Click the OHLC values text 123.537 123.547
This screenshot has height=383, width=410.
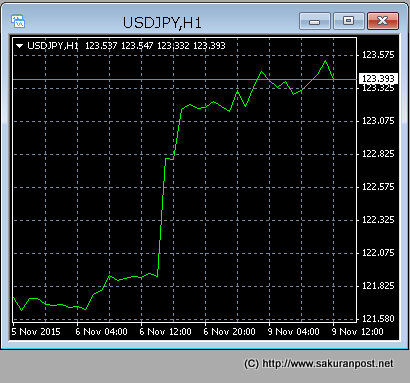pyautogui.click(x=119, y=46)
